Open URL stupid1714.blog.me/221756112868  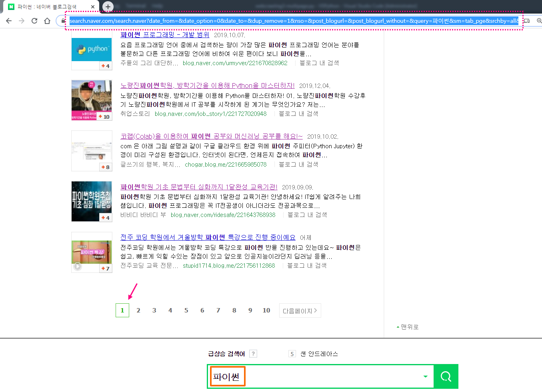229,266
